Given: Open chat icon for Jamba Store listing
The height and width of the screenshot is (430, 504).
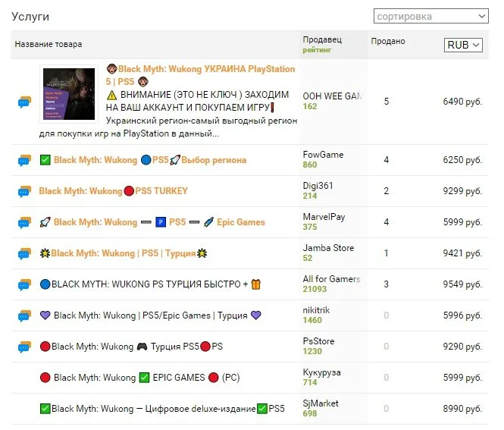Looking at the screenshot, I should 24,254.
